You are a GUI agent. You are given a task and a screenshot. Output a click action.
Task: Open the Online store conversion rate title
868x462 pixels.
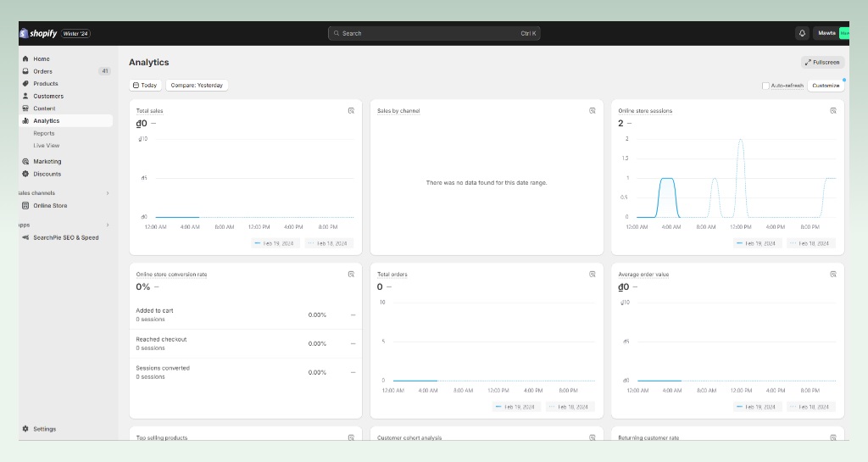pyautogui.click(x=171, y=275)
